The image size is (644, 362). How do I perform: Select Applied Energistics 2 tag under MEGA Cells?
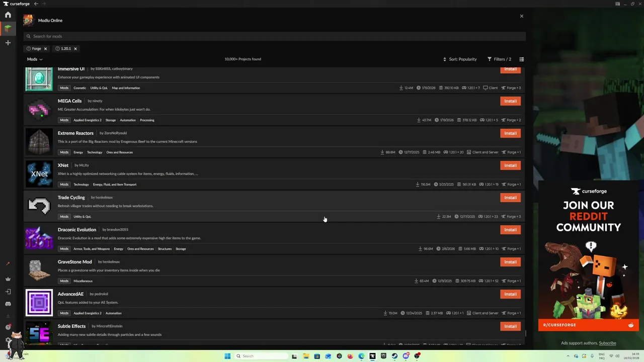88,120
